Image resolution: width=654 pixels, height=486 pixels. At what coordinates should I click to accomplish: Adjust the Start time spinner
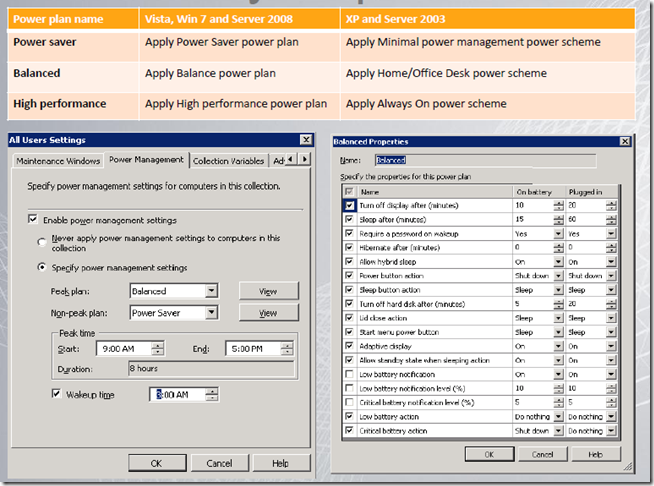point(158,349)
